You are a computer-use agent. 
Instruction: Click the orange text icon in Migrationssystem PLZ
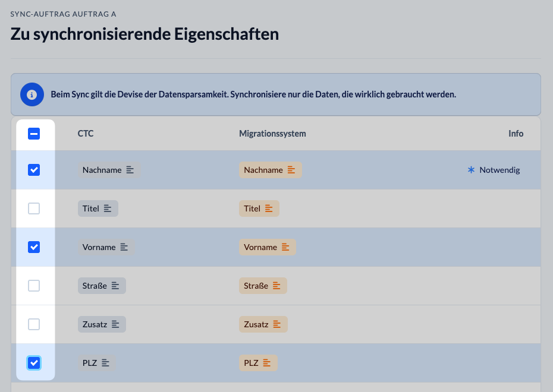(267, 363)
